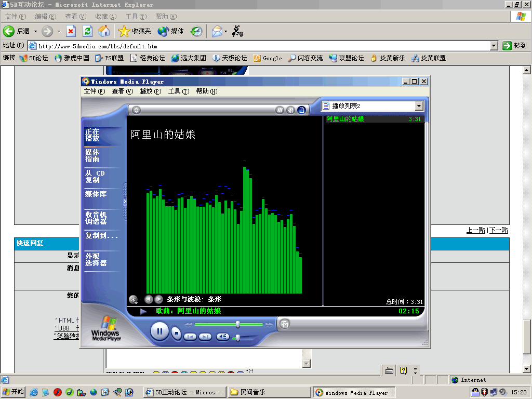Toggle the equalizer settings panel

tap(291, 110)
